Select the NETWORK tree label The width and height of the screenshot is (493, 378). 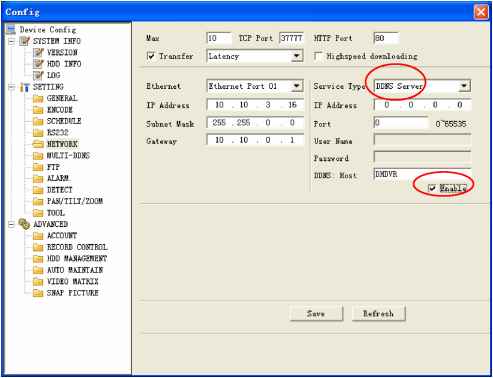pyautogui.click(x=62, y=144)
